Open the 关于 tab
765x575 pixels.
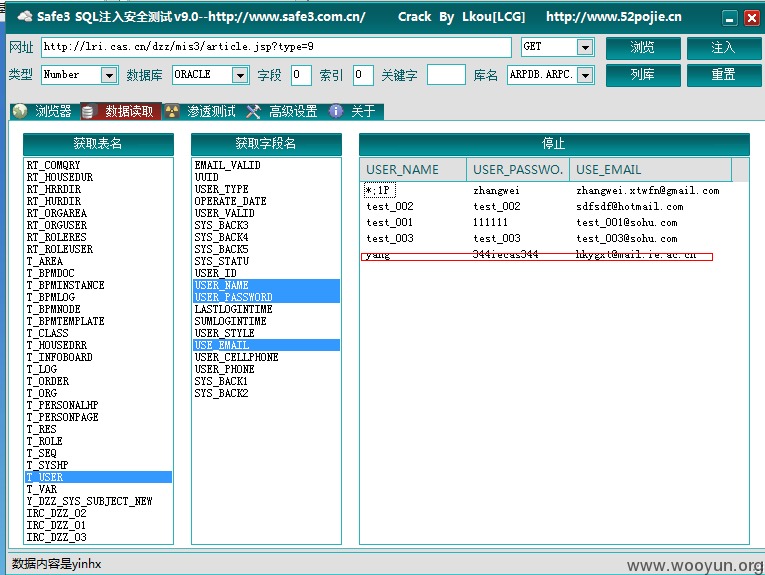coord(355,112)
